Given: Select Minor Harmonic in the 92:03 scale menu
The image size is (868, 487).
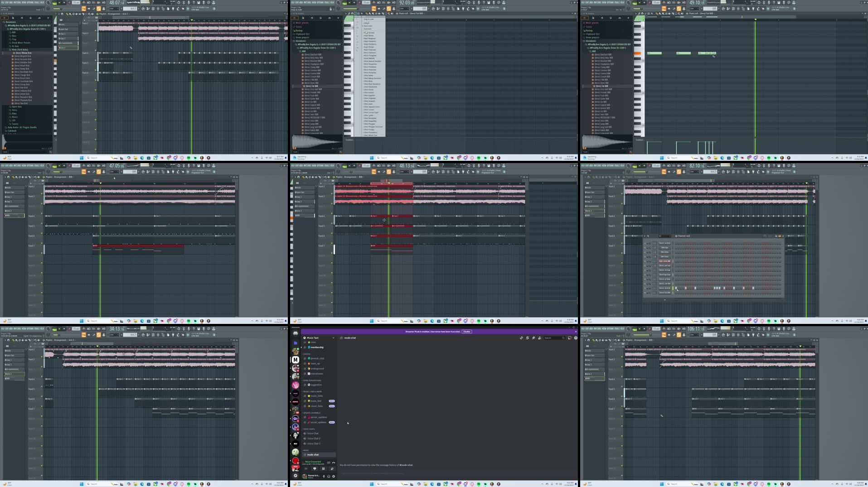Looking at the screenshot, I should pos(370,53).
